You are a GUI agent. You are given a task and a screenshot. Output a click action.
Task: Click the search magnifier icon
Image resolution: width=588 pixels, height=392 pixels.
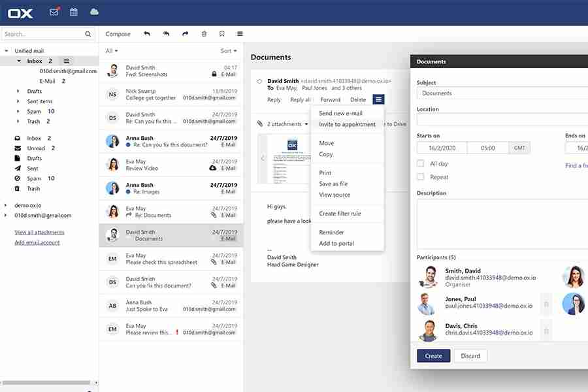[88, 34]
